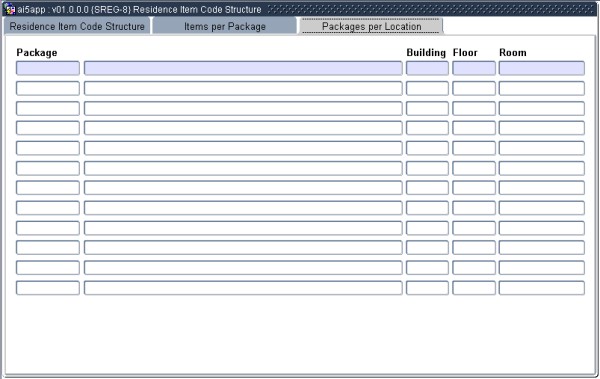Click the last row Package code field

48,288
